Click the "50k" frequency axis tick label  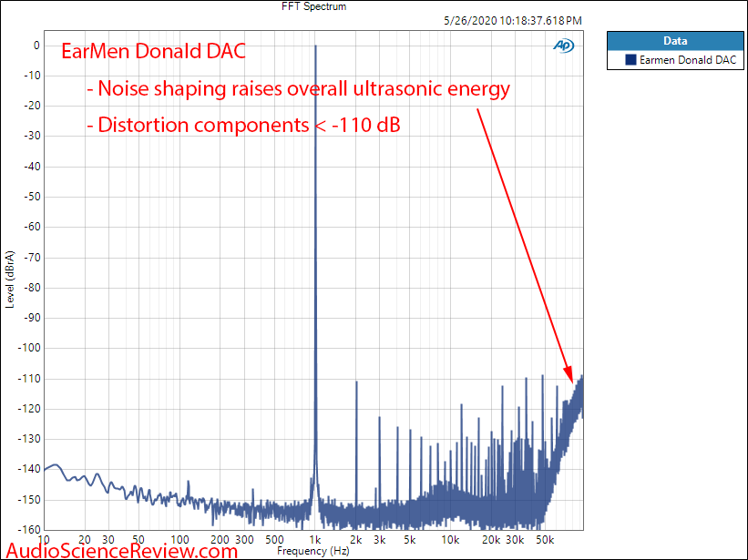click(545, 540)
